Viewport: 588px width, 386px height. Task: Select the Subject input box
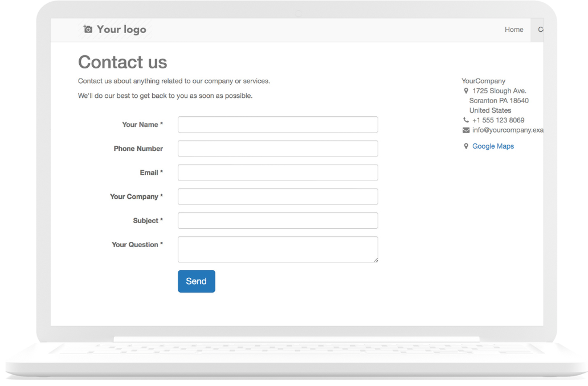point(277,220)
